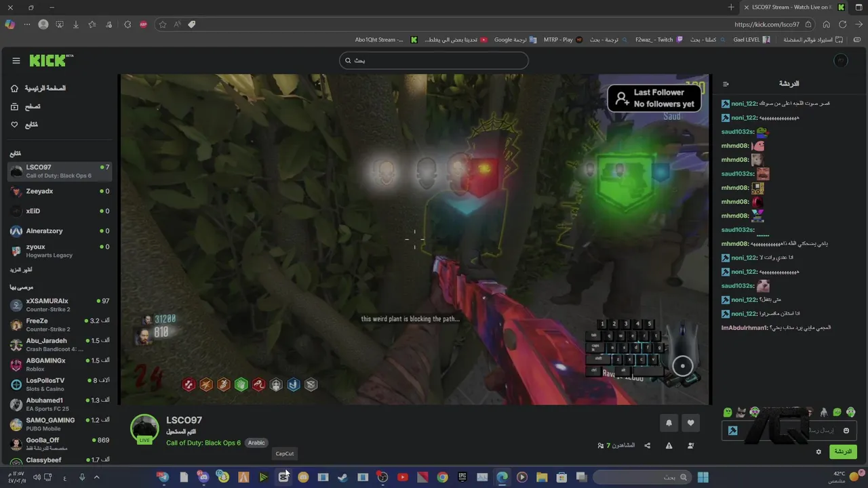Open the emoji picker in chat input
The height and width of the screenshot is (488, 868).
pyautogui.click(x=846, y=430)
